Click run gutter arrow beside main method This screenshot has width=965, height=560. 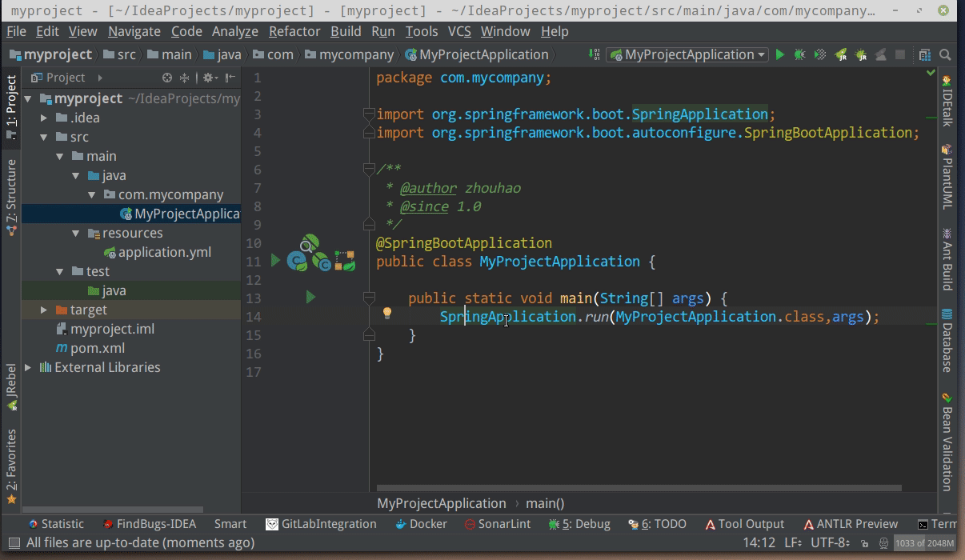click(x=310, y=298)
